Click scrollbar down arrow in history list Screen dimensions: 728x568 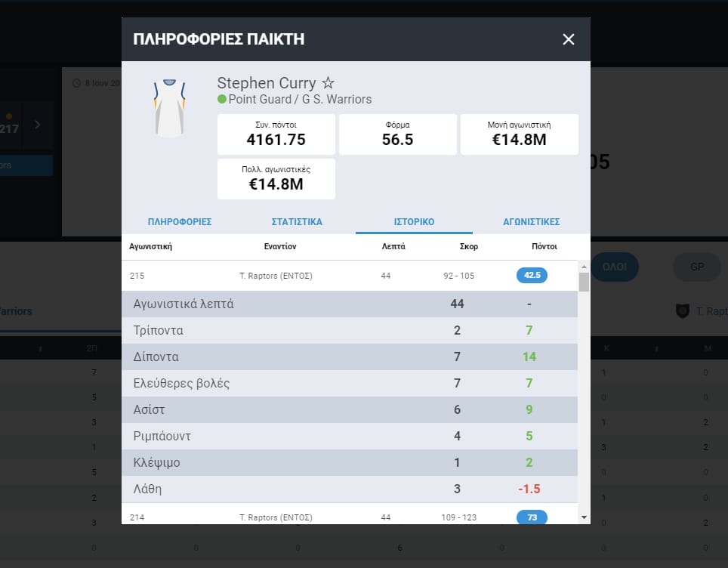(x=584, y=517)
